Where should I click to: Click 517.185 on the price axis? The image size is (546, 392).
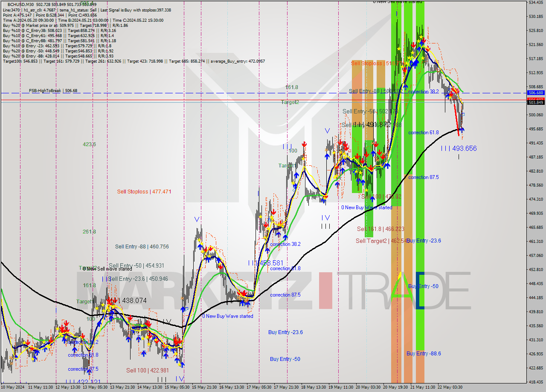coord(536,58)
